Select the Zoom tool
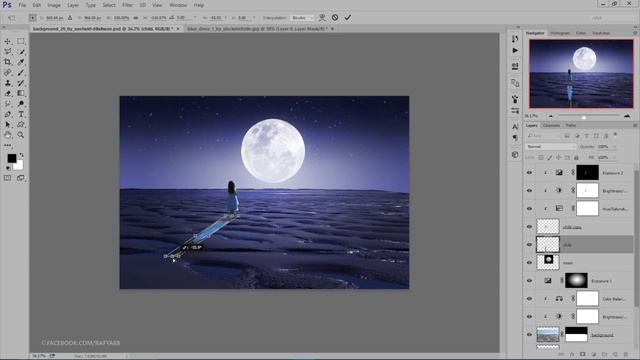This screenshot has width=640, height=360. (x=21, y=135)
